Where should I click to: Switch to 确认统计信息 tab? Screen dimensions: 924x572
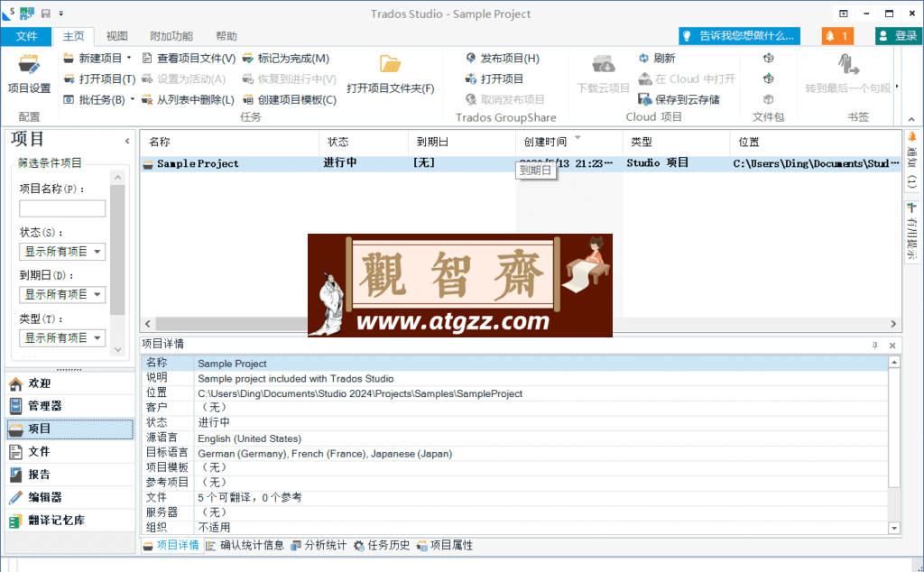(x=245, y=546)
